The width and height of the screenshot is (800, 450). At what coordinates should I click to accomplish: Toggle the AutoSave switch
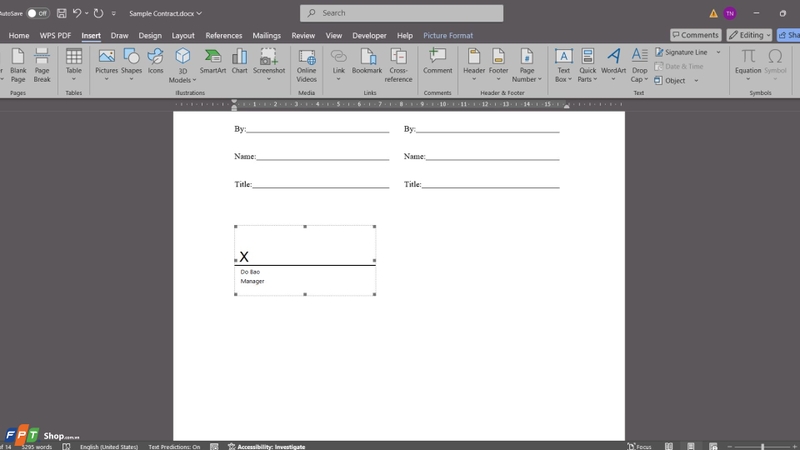coord(38,13)
